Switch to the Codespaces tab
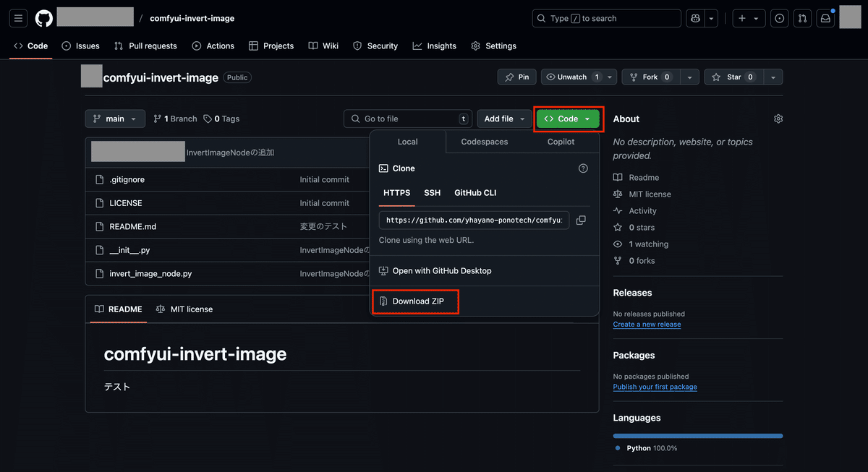The height and width of the screenshot is (472, 868). point(484,142)
